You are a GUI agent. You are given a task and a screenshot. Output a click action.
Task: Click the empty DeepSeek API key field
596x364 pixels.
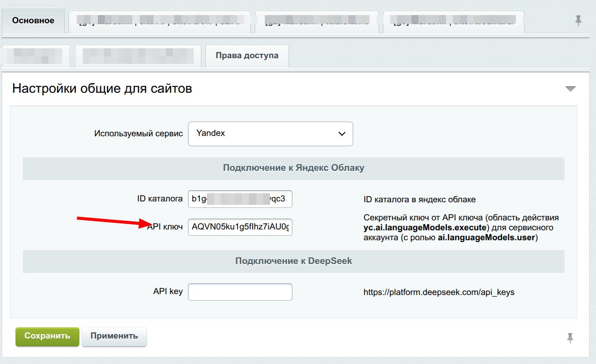click(240, 292)
